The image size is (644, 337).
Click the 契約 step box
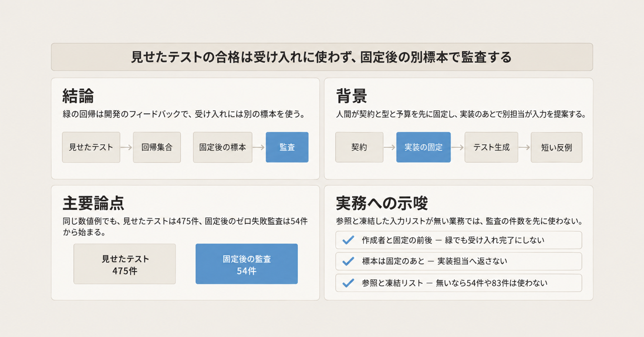point(359,147)
